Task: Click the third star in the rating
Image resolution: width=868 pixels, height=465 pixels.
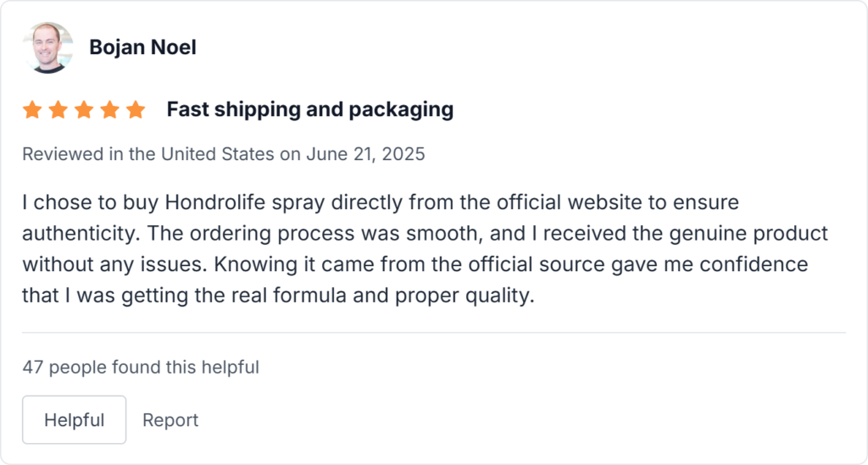Action: tap(84, 110)
